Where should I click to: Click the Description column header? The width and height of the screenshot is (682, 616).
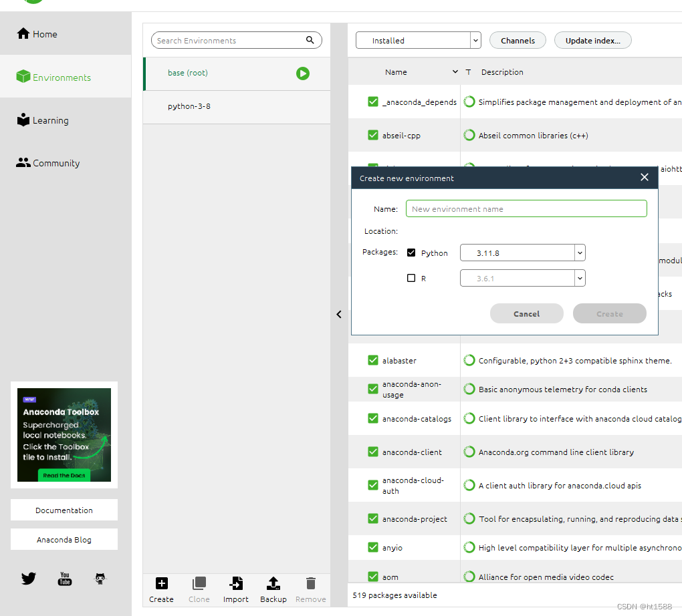[x=502, y=72]
